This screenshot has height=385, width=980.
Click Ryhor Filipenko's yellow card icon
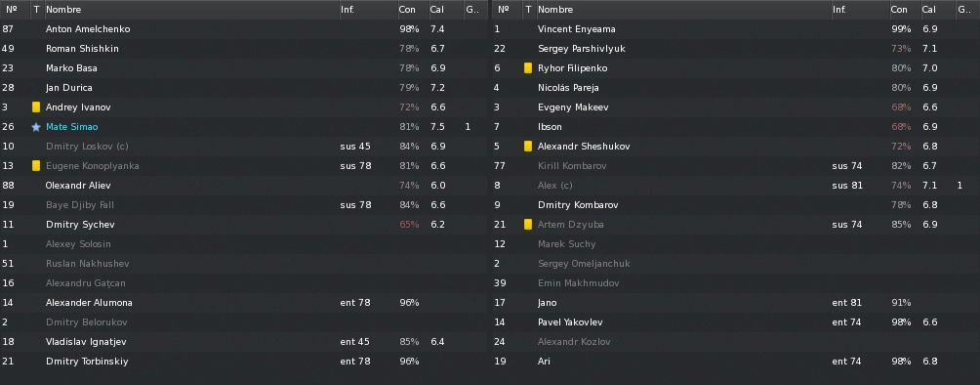coord(528,68)
